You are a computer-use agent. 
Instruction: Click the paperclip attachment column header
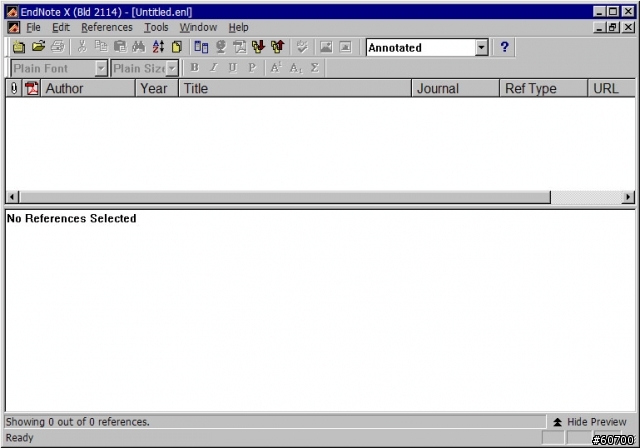click(x=13, y=88)
